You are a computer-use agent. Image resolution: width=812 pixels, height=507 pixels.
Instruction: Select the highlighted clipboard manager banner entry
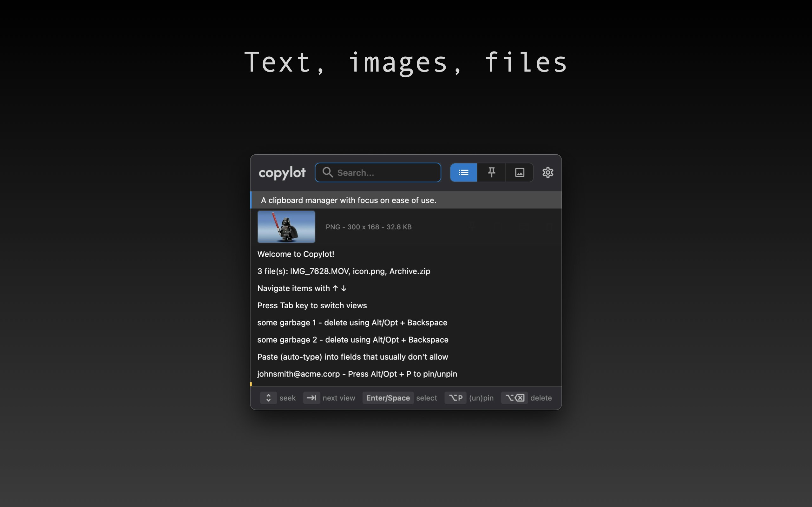tap(349, 200)
